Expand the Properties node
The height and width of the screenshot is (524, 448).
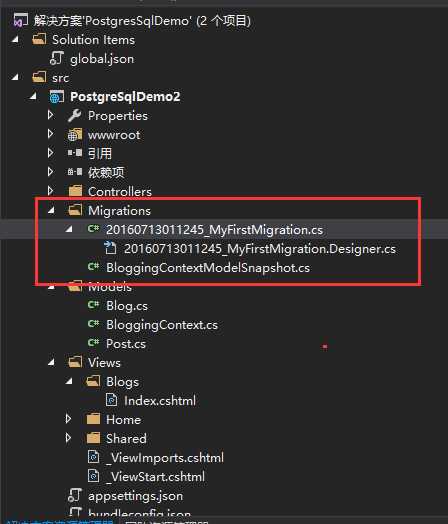click(x=51, y=115)
